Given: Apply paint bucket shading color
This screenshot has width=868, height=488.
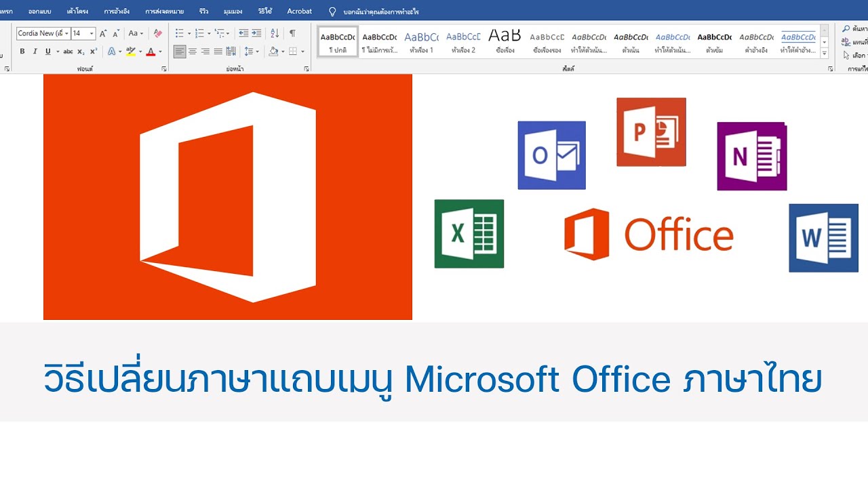Looking at the screenshot, I should 273,52.
